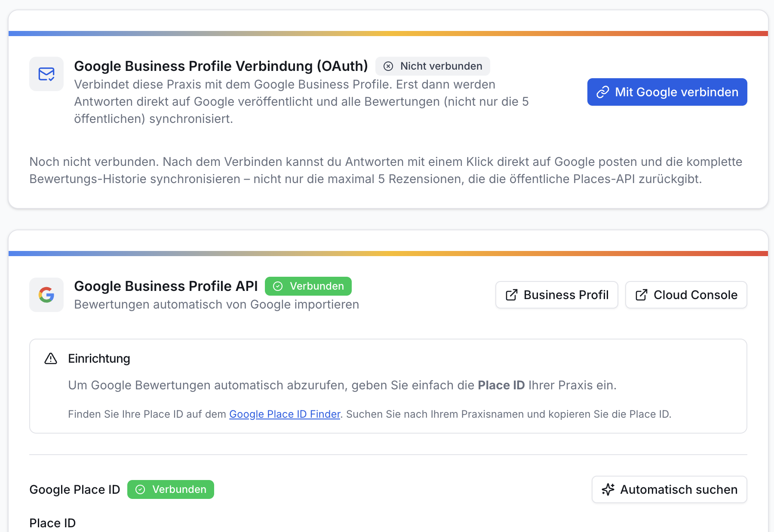Viewport: 774px width, 532px height.
Task: Click the paragraph starting Noch nicht verbunden
Action: coord(386,170)
